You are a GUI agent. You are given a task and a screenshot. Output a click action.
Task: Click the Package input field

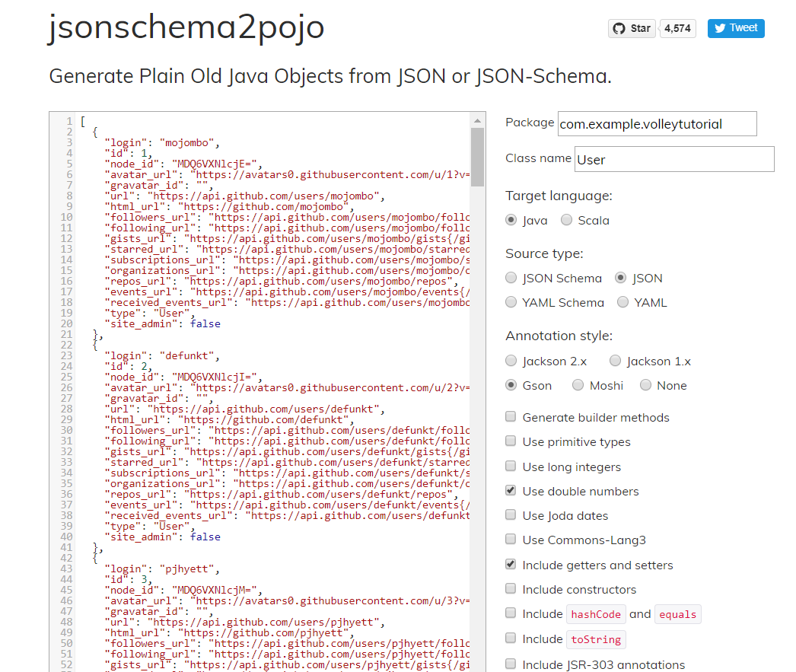(657, 124)
